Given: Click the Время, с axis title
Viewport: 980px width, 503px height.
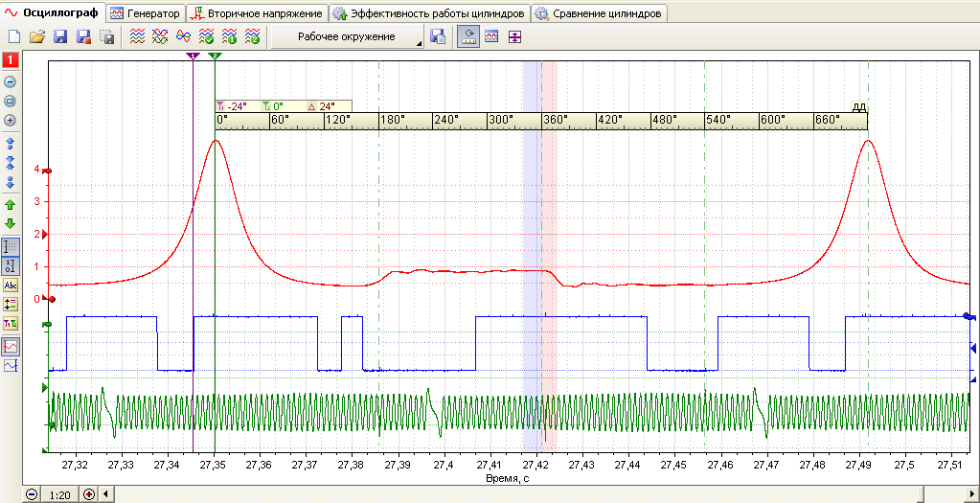Looking at the screenshot, I should (x=509, y=478).
